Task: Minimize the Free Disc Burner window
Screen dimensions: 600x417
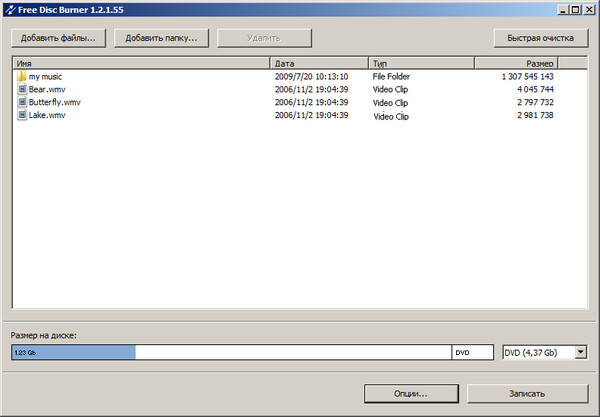Action: (x=563, y=10)
